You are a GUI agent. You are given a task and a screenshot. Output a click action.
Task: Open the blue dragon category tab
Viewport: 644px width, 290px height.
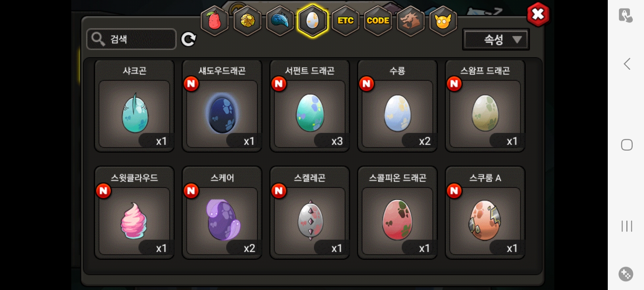[280, 21]
